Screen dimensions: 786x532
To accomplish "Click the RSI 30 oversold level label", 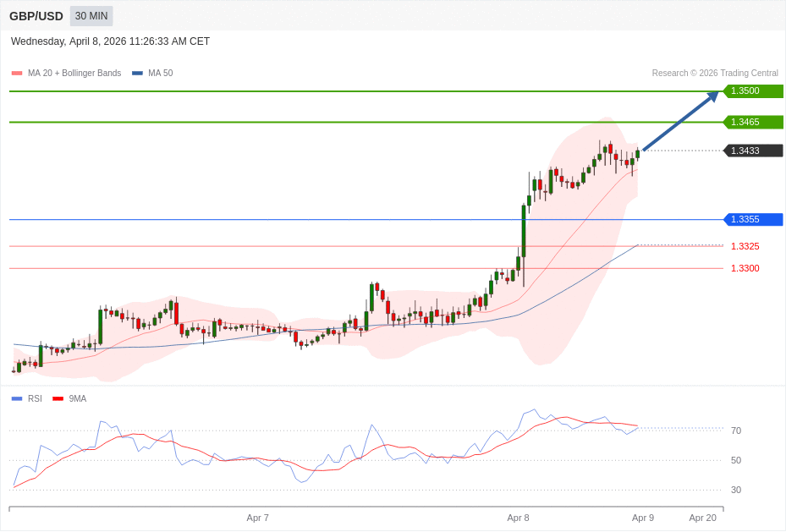I will coord(736,490).
